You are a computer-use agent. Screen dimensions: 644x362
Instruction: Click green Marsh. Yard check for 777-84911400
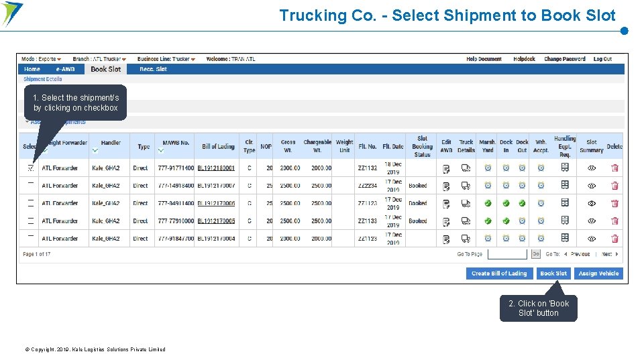coord(488,203)
